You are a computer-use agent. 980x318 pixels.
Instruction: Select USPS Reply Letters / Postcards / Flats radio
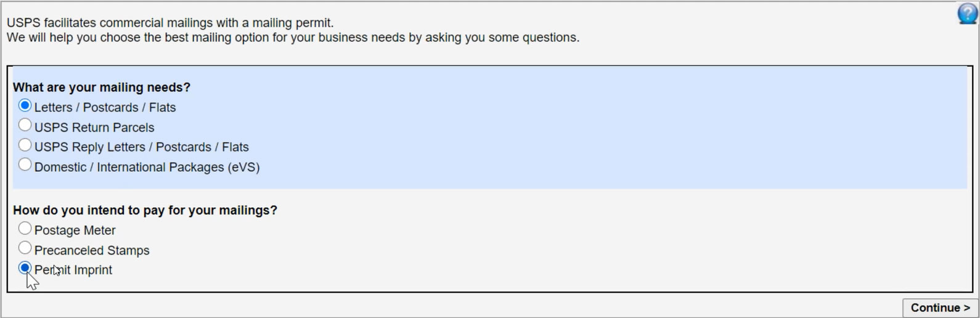click(25, 145)
